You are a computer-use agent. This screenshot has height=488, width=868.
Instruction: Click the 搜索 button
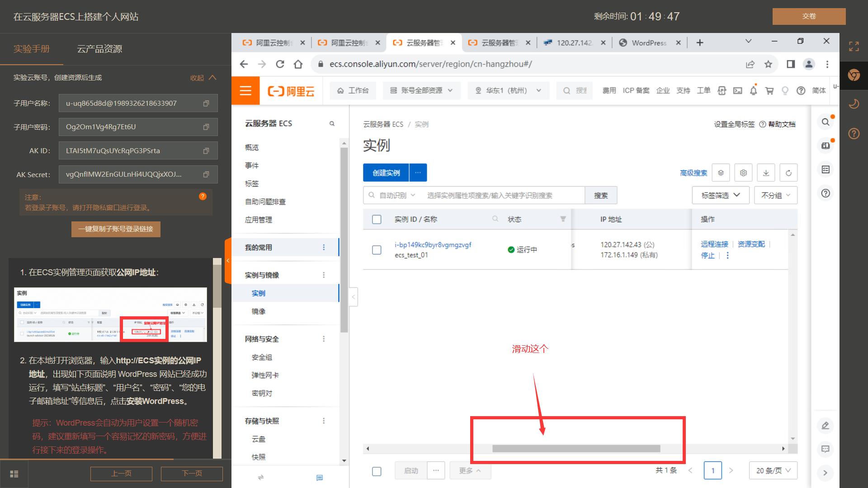pyautogui.click(x=601, y=195)
